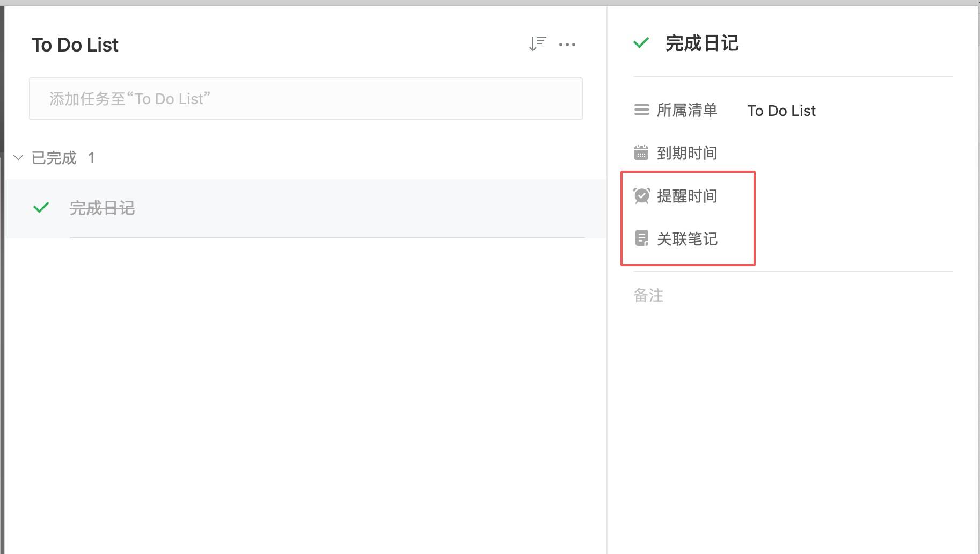Click the 关联笔记 note icon
The image size is (980, 554).
641,238
